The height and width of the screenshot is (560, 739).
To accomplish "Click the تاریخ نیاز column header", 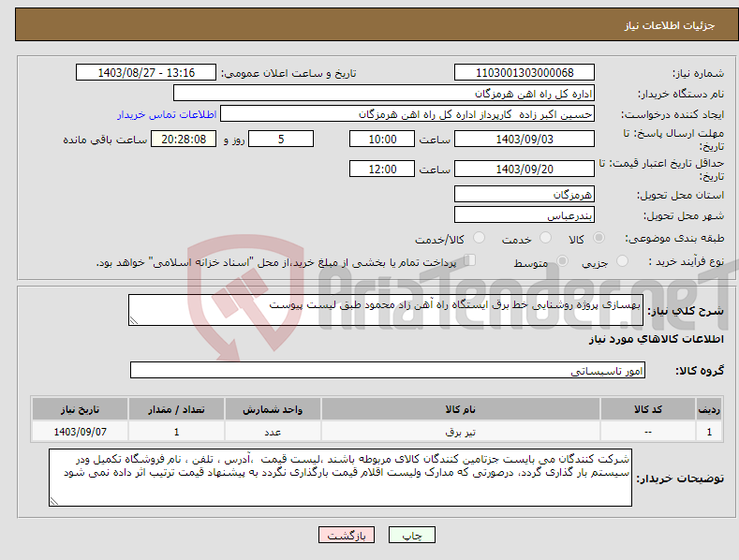I will coord(80,409).
